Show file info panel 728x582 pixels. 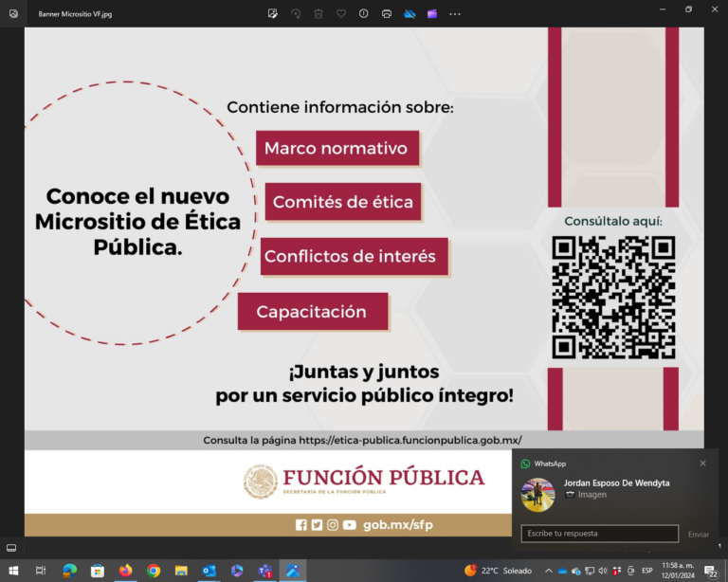(x=364, y=14)
